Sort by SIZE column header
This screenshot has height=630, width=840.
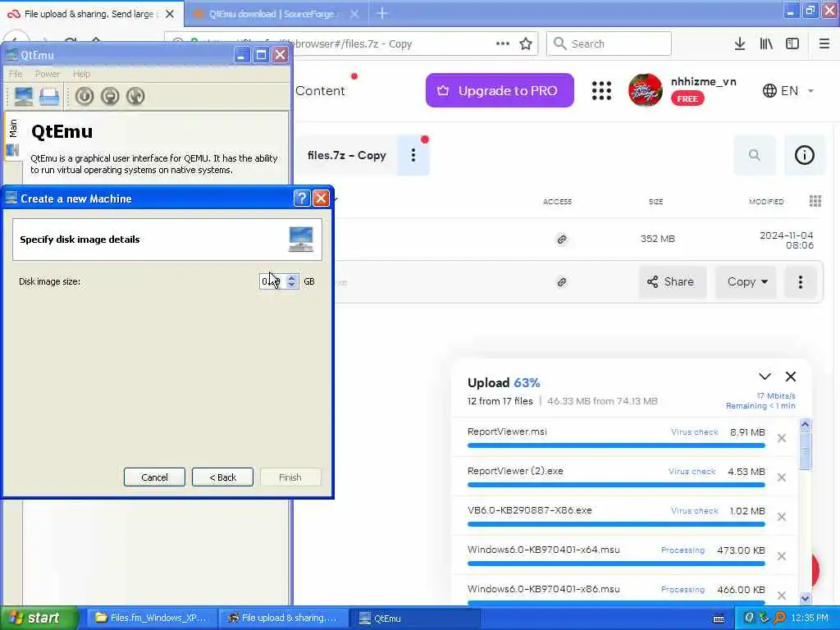(655, 202)
